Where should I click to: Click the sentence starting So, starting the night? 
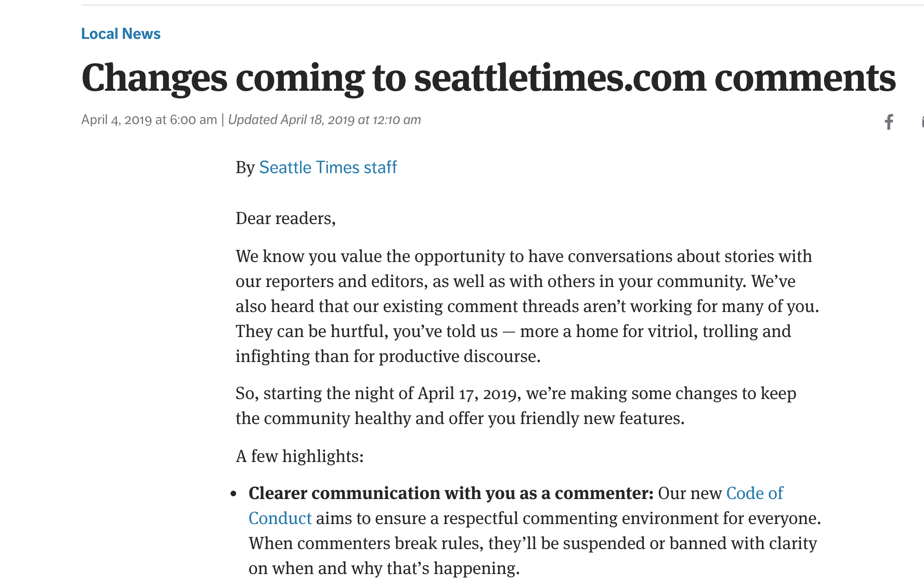tap(516, 406)
